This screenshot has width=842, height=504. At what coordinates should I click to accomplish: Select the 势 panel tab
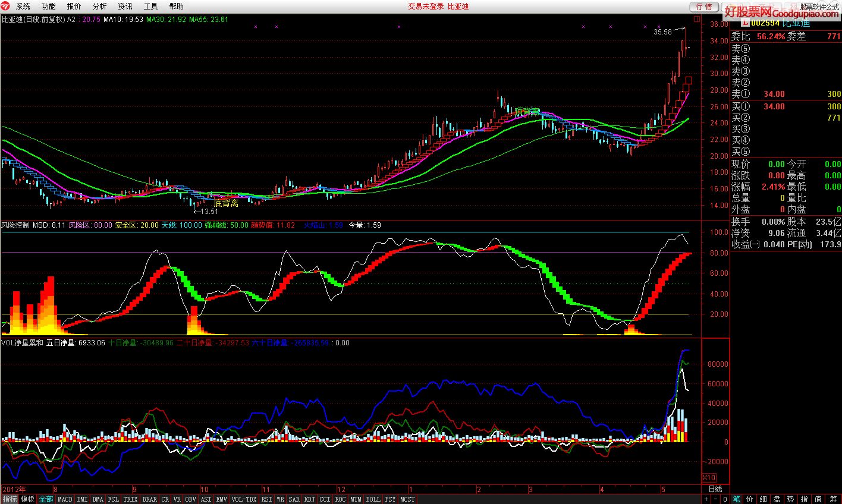click(791, 499)
